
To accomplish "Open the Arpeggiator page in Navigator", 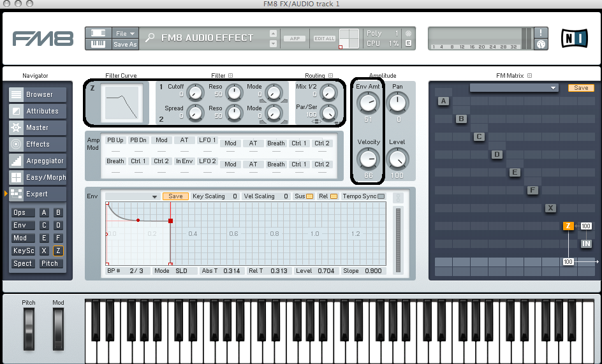I will pos(38,161).
